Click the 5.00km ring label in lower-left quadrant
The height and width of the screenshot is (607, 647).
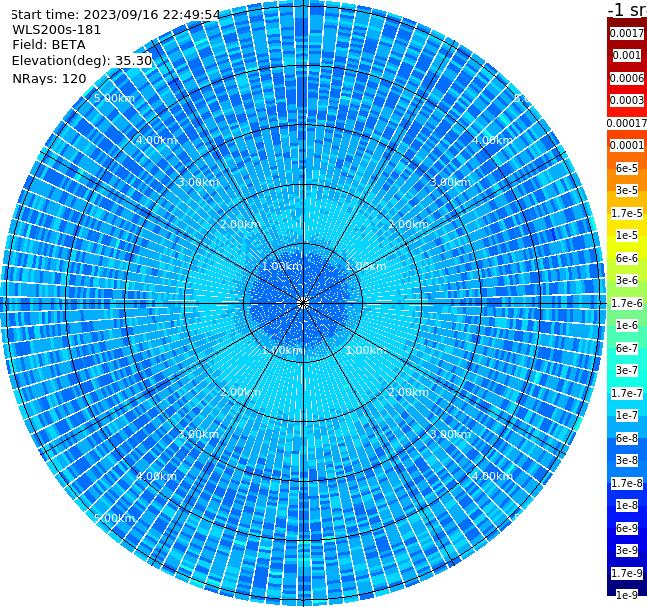pyautogui.click(x=114, y=518)
